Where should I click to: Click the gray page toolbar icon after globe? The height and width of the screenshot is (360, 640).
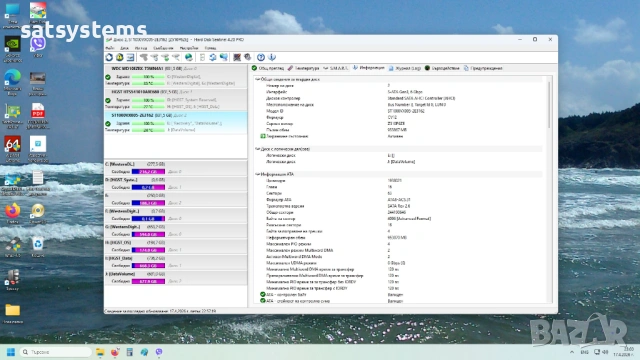coord(202,57)
